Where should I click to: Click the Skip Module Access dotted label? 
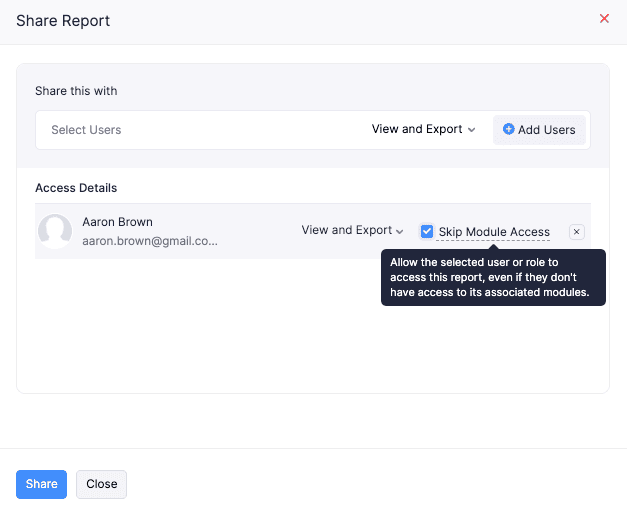tap(494, 232)
